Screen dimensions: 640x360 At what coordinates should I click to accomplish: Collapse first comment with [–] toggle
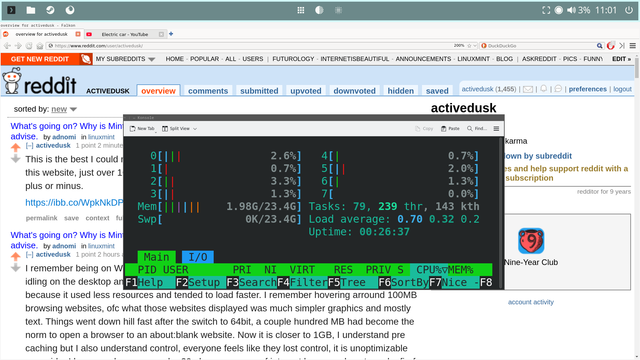tap(29, 145)
